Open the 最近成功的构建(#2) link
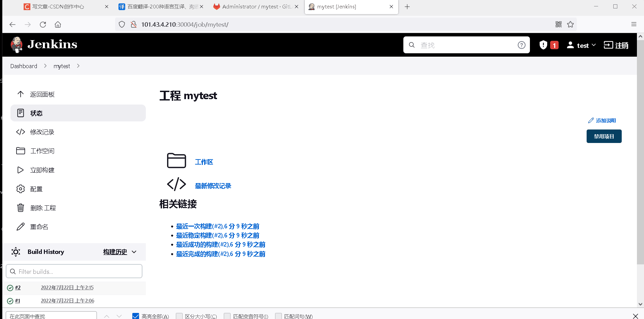Screen dimensions: 644x319 point(221,244)
